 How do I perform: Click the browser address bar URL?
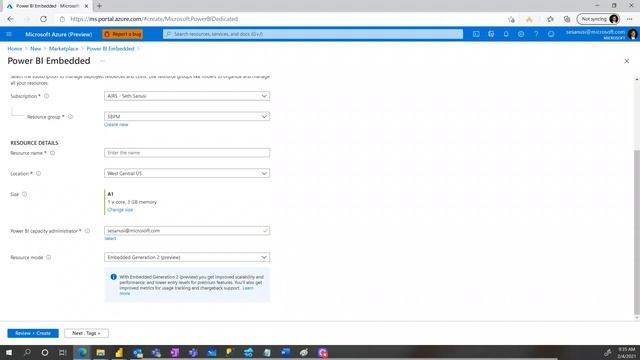click(x=153, y=19)
